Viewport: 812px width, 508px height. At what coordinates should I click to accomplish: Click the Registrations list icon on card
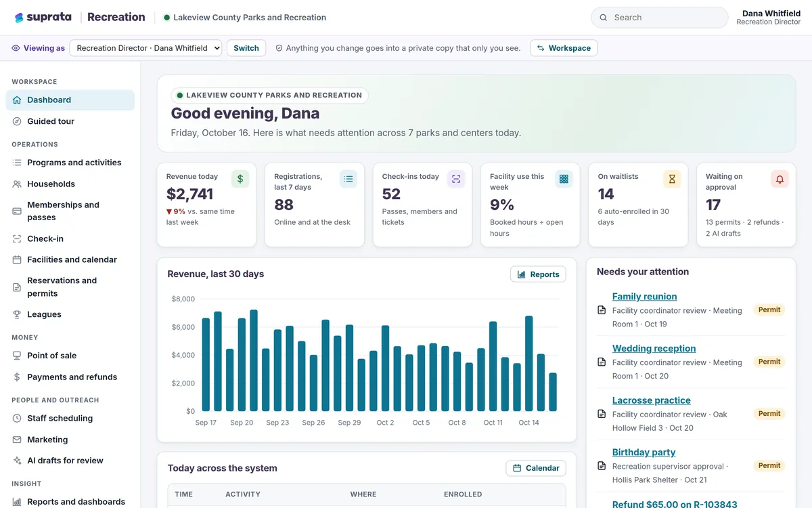click(348, 179)
